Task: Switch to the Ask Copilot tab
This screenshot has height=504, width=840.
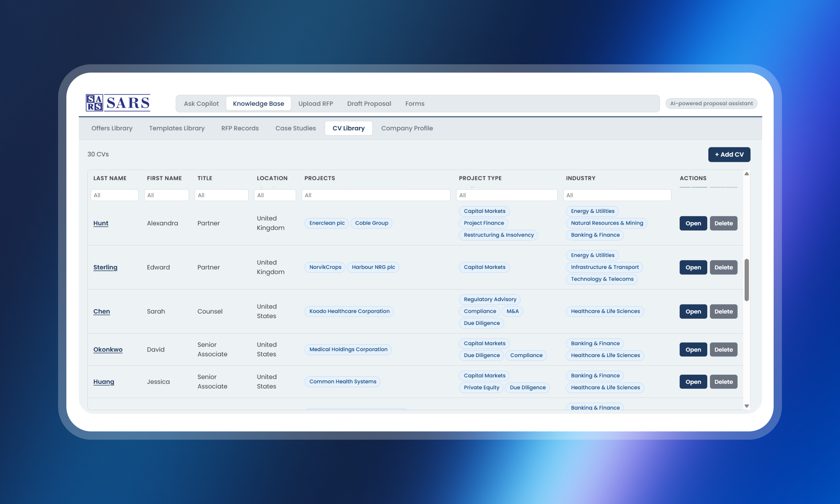Action: [201, 104]
